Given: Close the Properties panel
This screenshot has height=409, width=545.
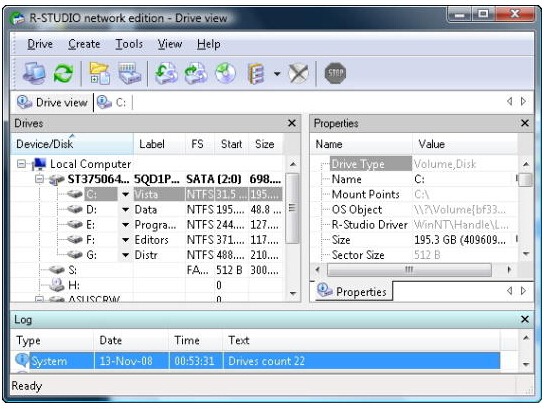Looking at the screenshot, I should pyautogui.click(x=525, y=123).
